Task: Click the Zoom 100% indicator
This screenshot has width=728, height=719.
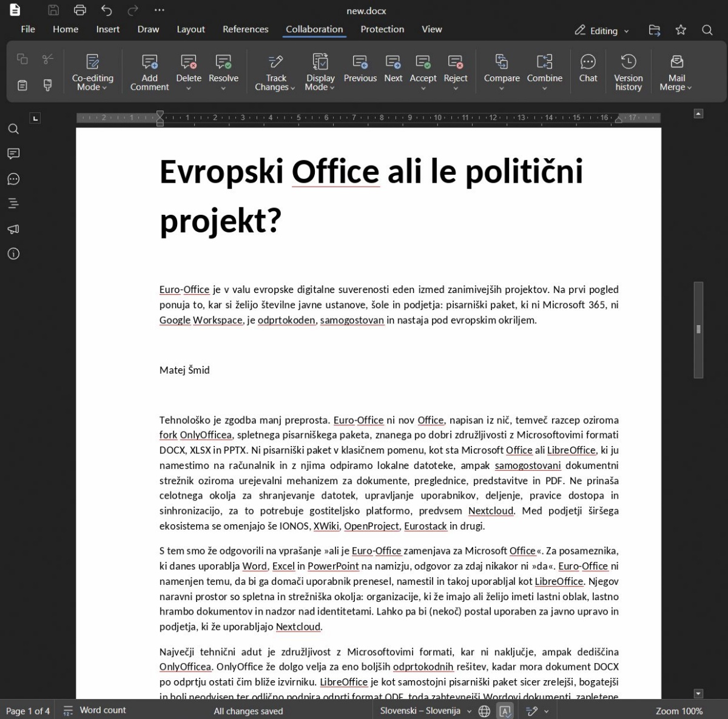Action: point(679,711)
